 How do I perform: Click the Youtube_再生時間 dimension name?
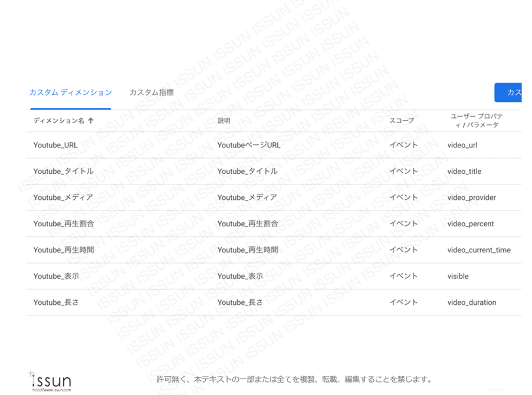[x=64, y=250]
